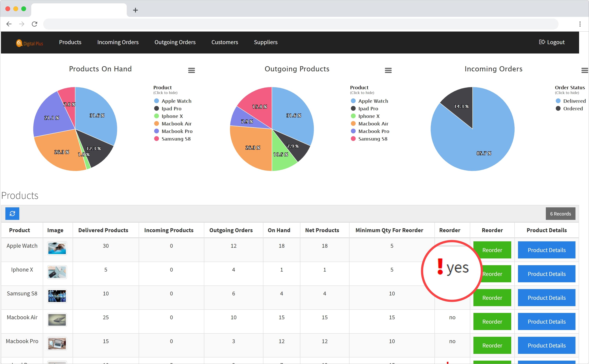Image resolution: width=589 pixels, height=364 pixels.
Task: Open Products On Hand chart menu
Action: click(192, 70)
